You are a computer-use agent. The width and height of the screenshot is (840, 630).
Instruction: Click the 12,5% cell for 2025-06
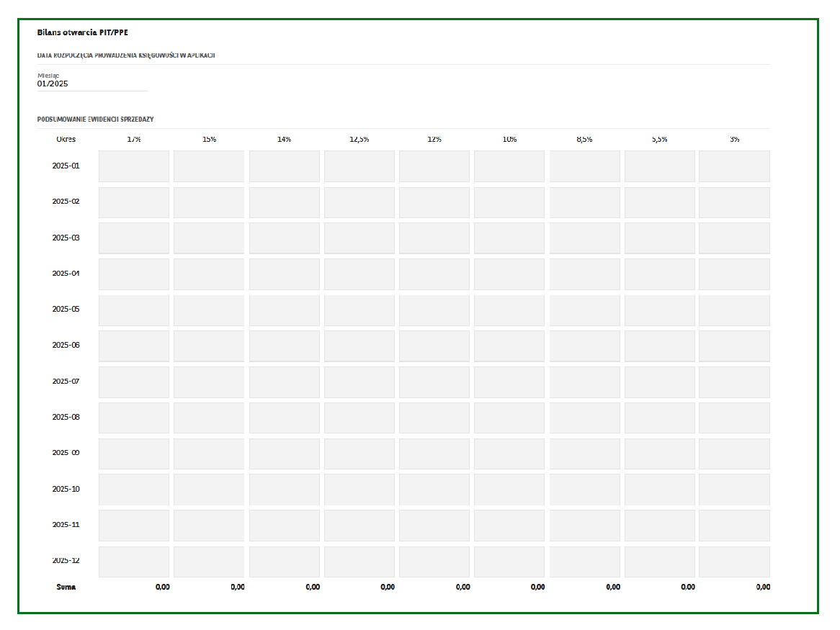(x=359, y=346)
